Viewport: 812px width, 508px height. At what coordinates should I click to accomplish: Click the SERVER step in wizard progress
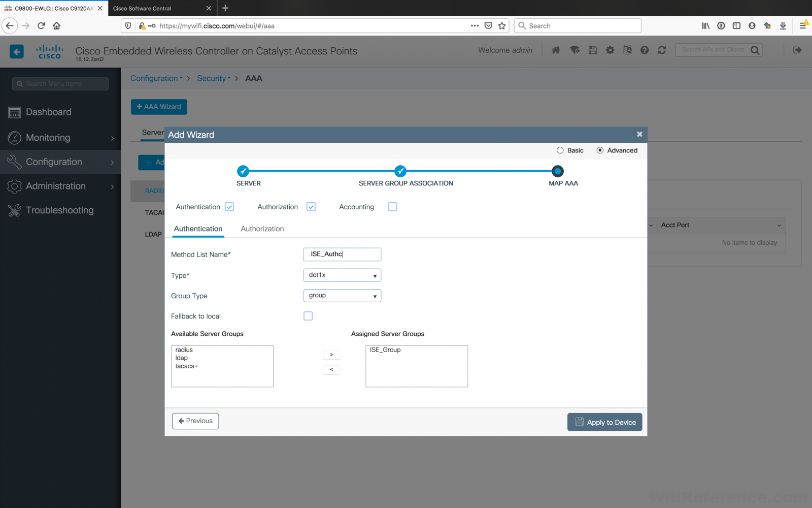[243, 171]
